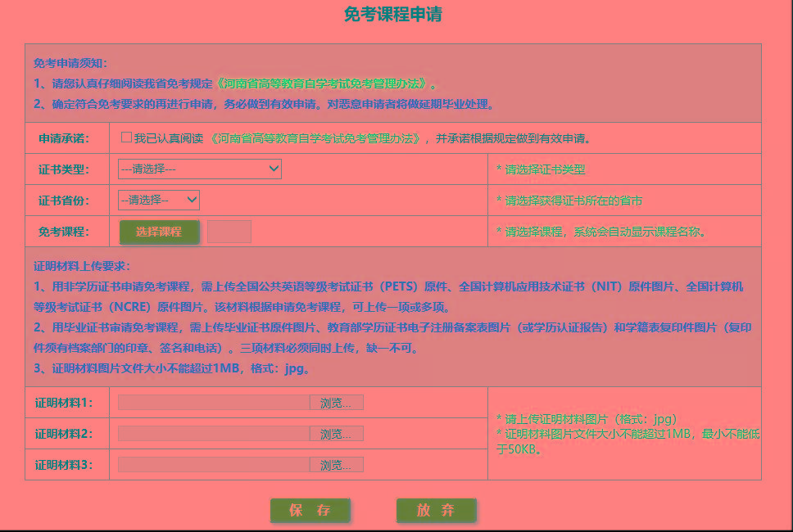Tick the 申请承诺 commitment checkbox
The width and height of the screenshot is (793, 532).
127,137
